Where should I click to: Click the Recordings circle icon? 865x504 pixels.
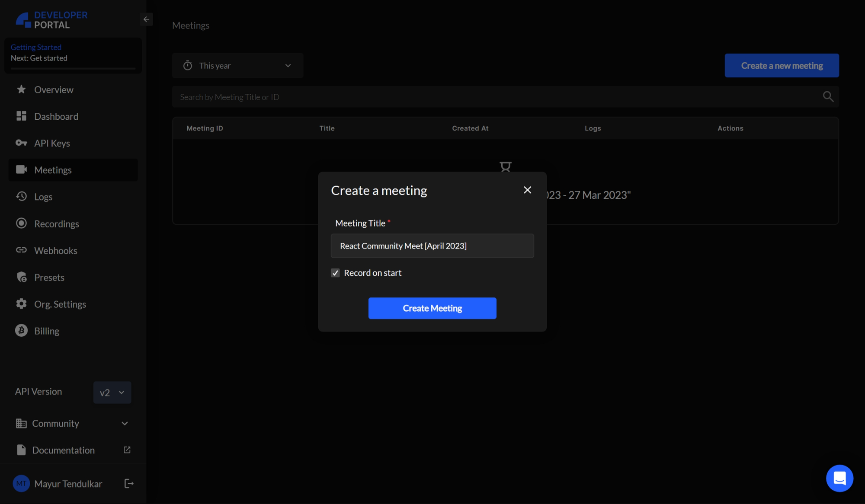coord(21,224)
